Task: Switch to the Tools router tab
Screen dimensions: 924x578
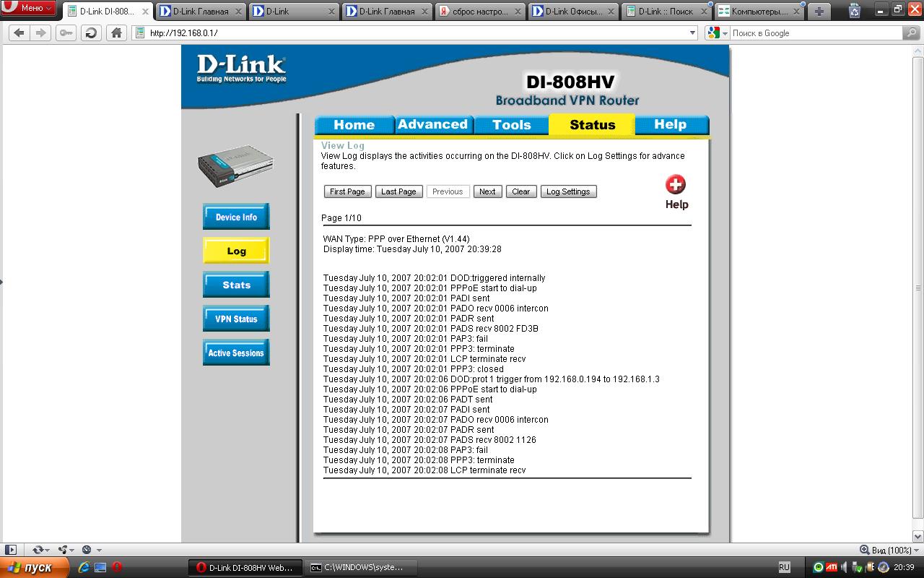Action: pos(512,125)
